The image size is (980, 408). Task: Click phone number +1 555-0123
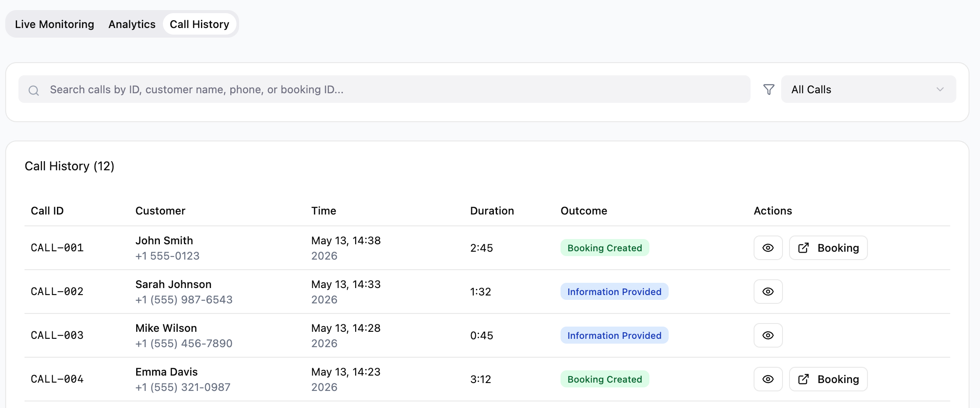[167, 256]
